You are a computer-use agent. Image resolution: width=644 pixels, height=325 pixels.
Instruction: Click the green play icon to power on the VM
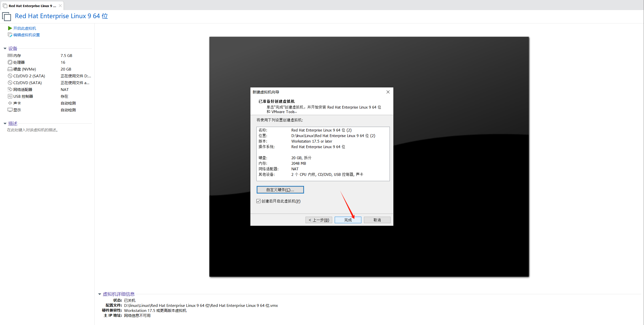tap(10, 28)
